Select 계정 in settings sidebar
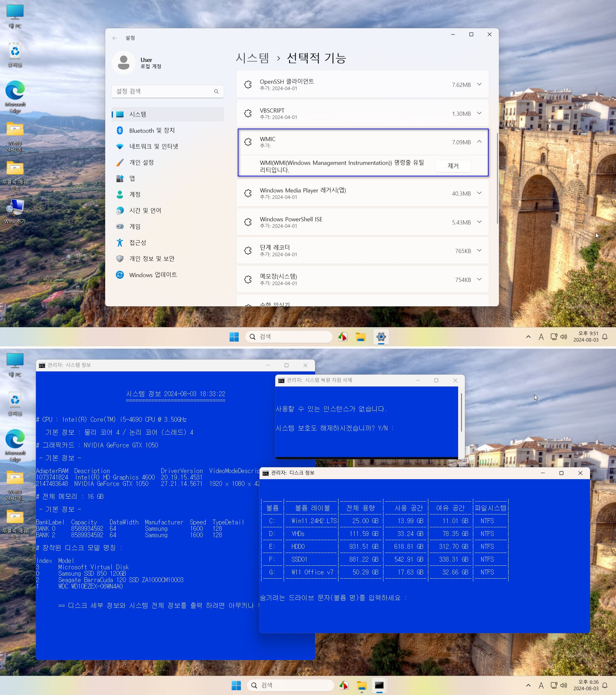This screenshot has height=695, width=616. 168,194
